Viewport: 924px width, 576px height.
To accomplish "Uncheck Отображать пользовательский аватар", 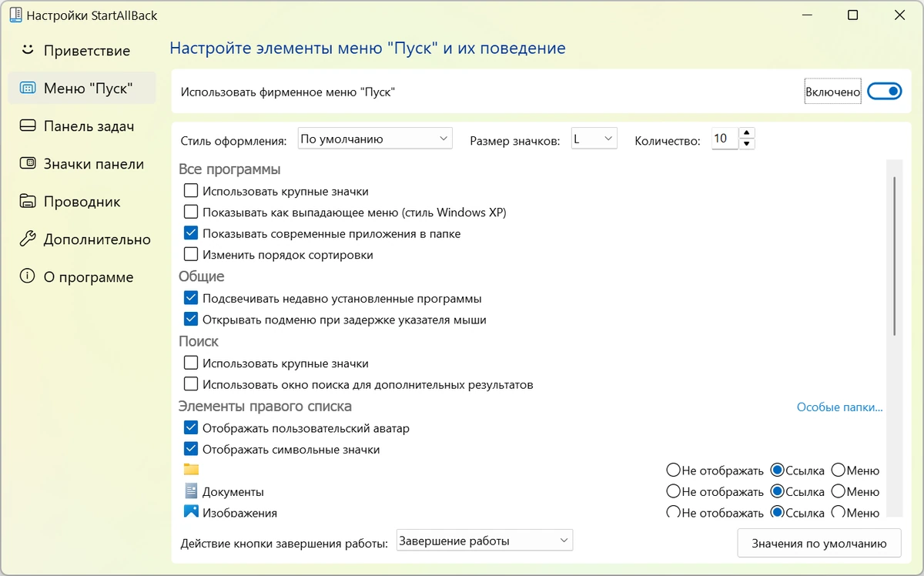I will pyautogui.click(x=191, y=427).
